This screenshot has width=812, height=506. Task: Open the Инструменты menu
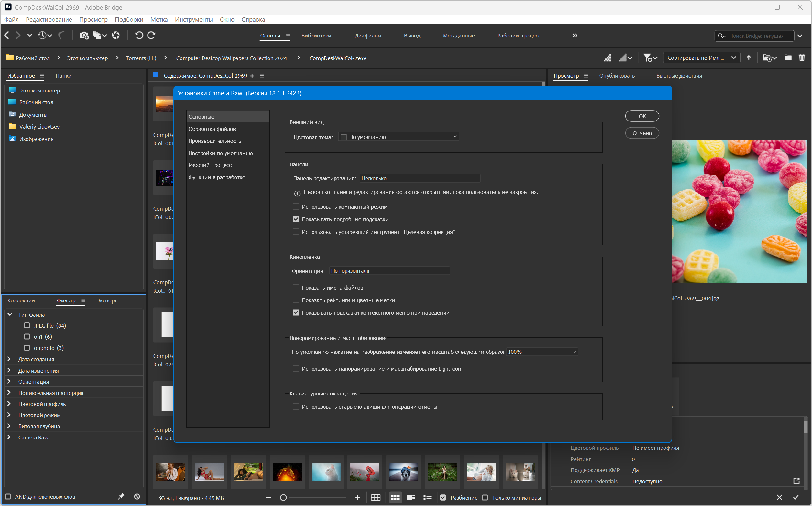[194, 19]
